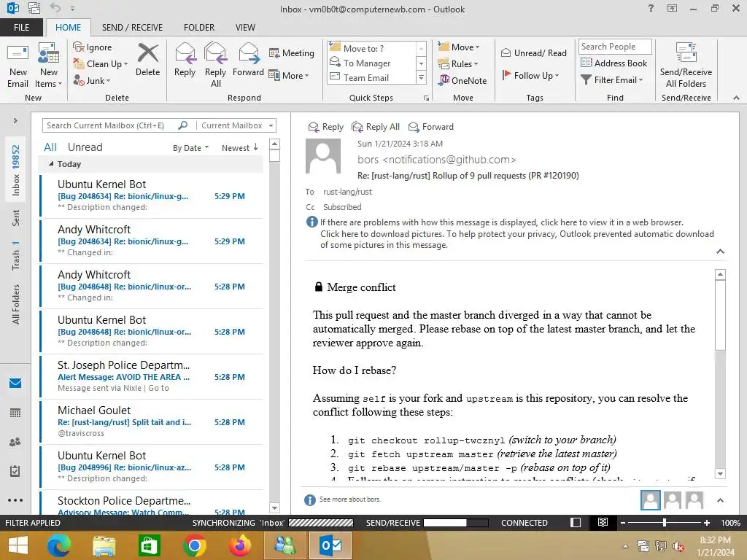Image resolution: width=747 pixels, height=560 pixels.
Task: Open the Rules dropdown
Action: [458, 64]
